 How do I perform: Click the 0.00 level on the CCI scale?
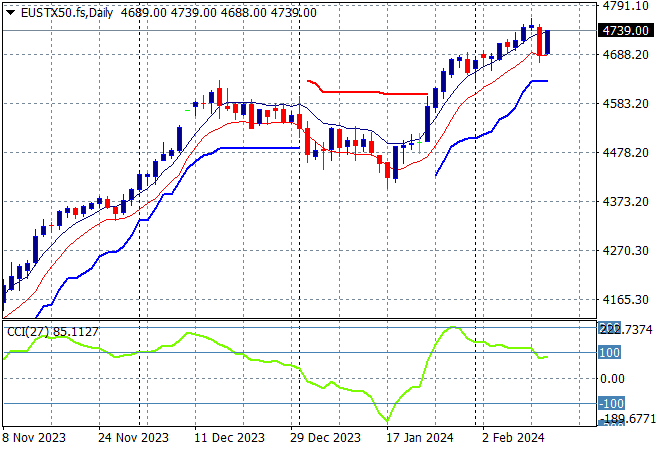coord(612,378)
